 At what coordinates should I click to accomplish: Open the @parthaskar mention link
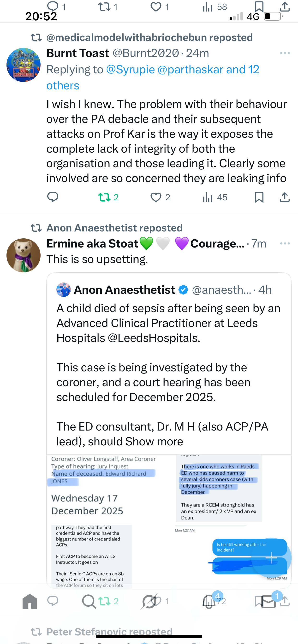[x=190, y=69]
